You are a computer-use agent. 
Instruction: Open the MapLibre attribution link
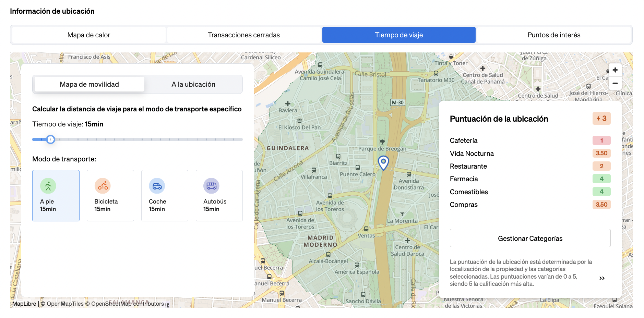(x=24, y=304)
